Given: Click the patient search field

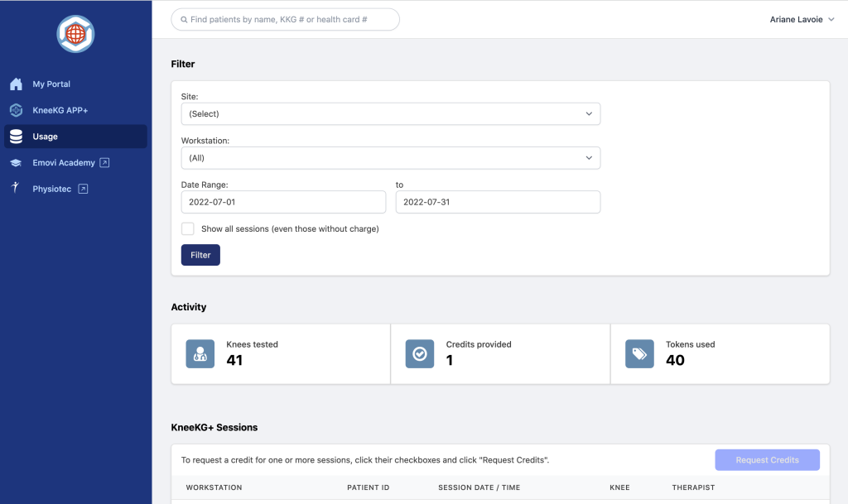Looking at the screenshot, I should [x=286, y=19].
